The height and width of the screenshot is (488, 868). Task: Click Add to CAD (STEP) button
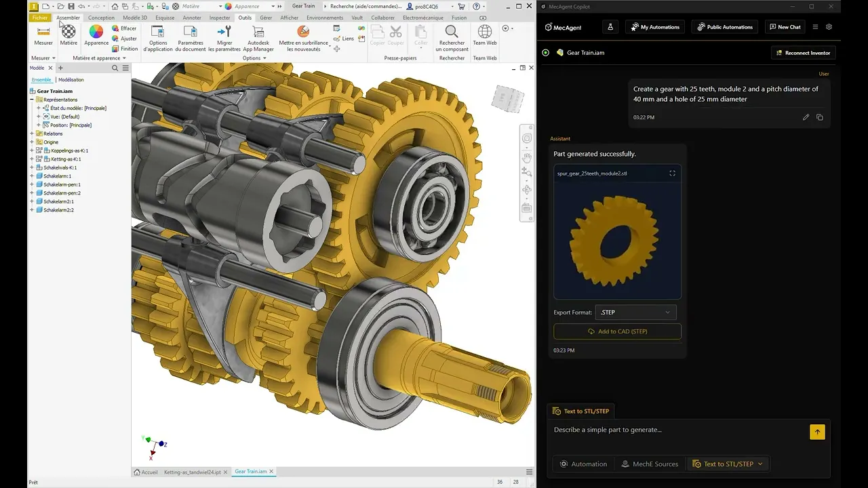click(x=618, y=331)
